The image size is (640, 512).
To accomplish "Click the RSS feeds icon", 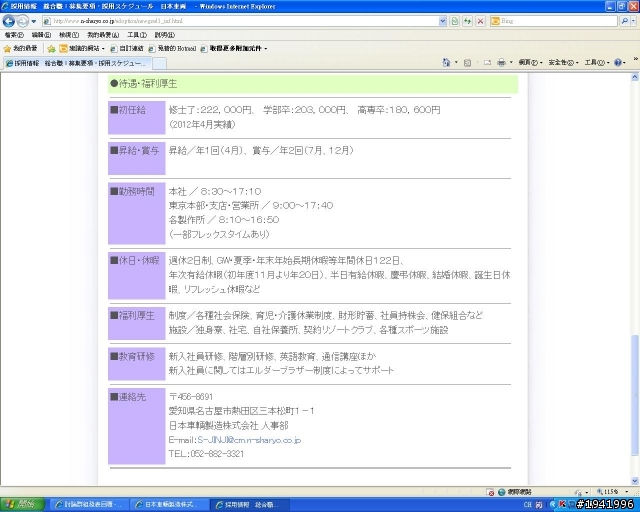I will pyautogui.click(x=468, y=62).
